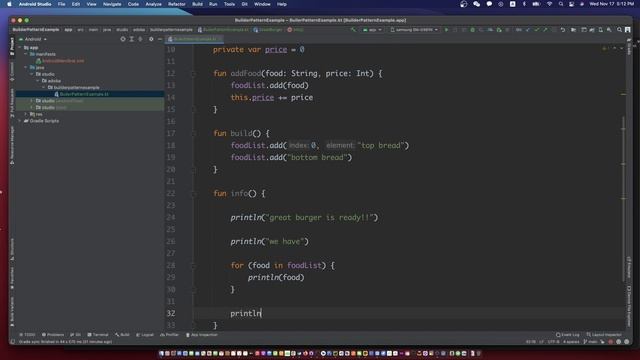
Task: Open Finder from the Dock
Action: click(162, 353)
